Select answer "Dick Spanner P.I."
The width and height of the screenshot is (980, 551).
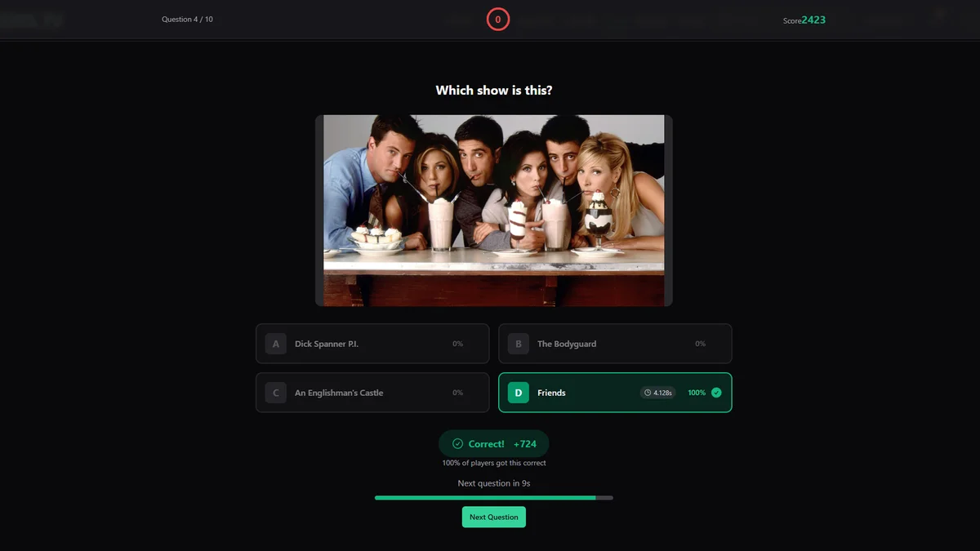[372, 344]
